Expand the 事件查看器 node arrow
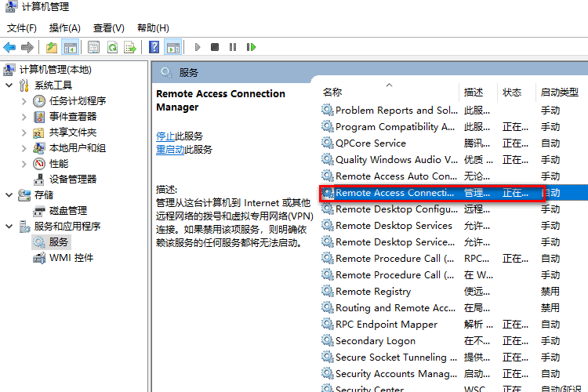Screen dimensions: 588x392 [24, 117]
